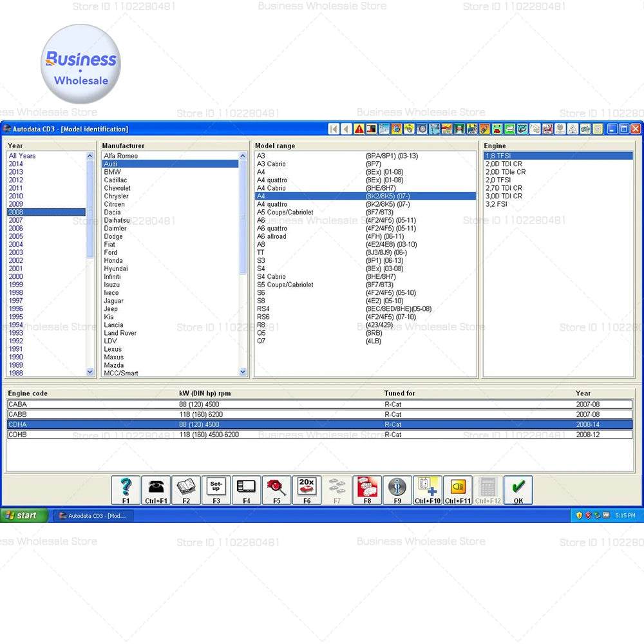Select the 2,0 TFSI engine option
644x644 pixels.
[x=498, y=180]
